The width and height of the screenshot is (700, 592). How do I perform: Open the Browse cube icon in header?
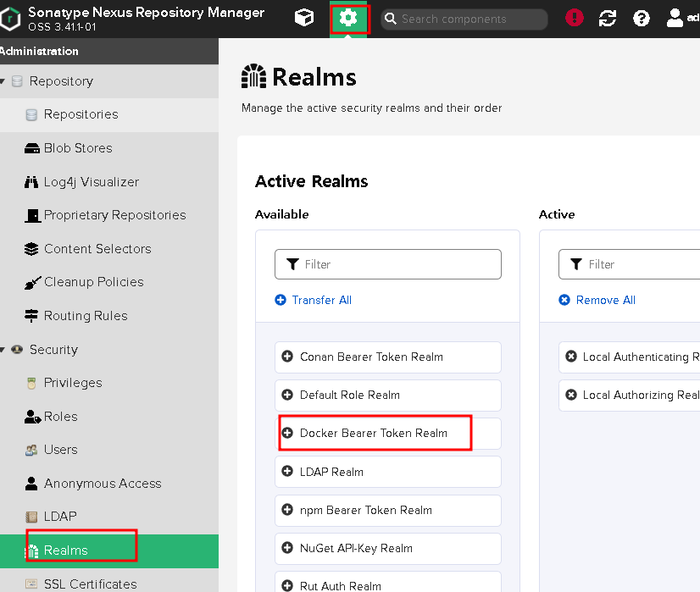pyautogui.click(x=304, y=19)
